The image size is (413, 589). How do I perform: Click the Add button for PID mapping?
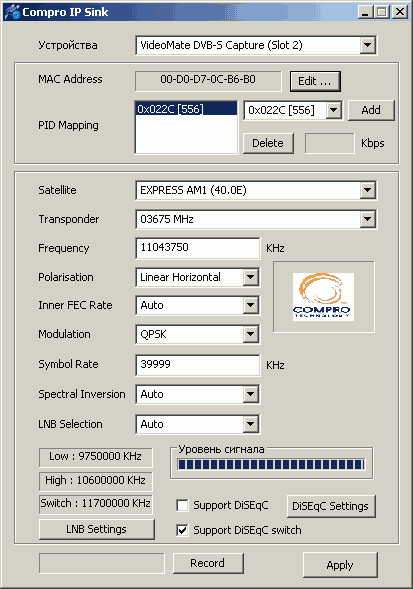coord(371,110)
